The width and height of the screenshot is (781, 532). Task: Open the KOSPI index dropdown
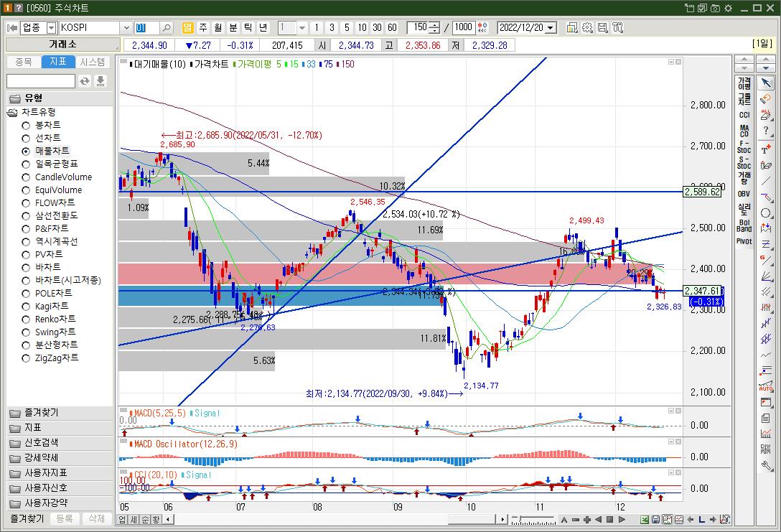(x=126, y=28)
